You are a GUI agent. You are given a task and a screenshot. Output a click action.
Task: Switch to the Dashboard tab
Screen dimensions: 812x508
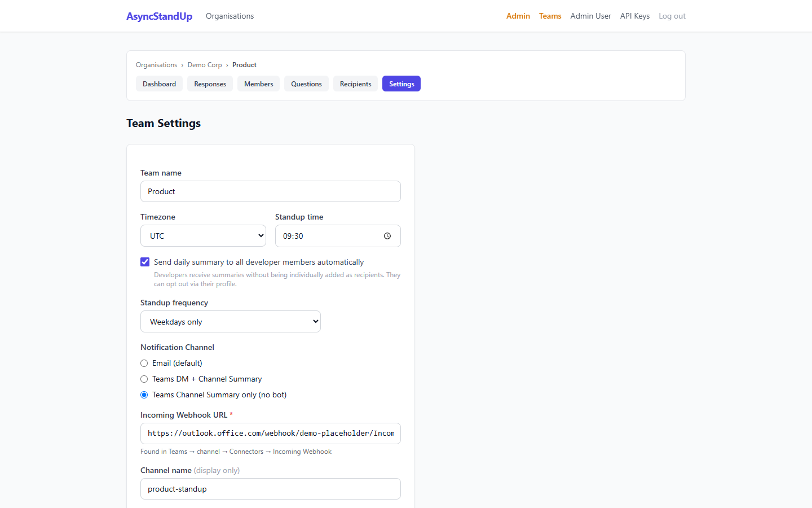point(159,84)
